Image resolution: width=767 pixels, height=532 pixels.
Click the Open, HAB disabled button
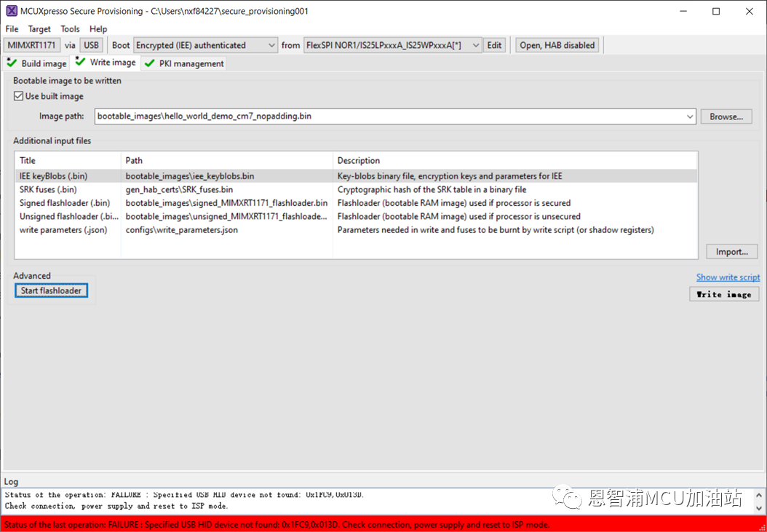(x=557, y=45)
